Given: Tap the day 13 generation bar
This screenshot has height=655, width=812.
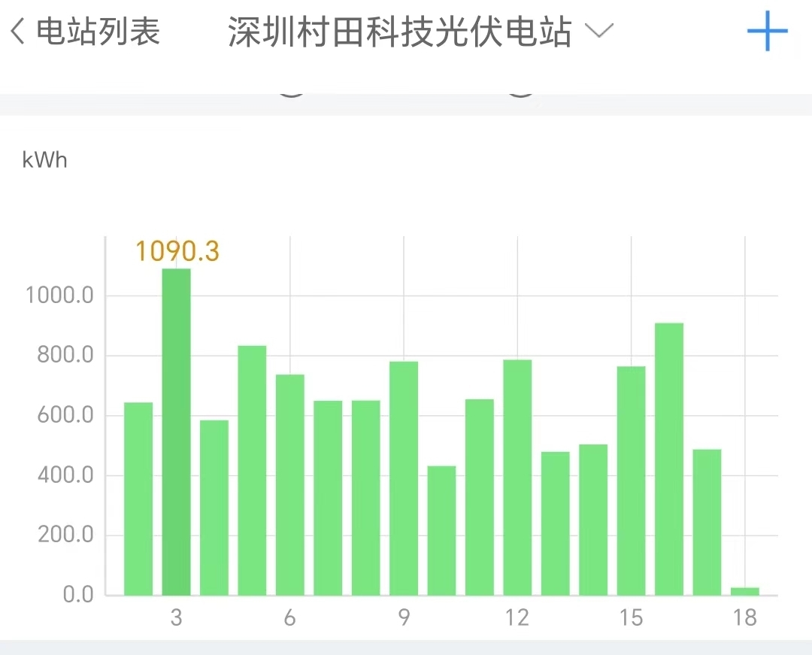Looking at the screenshot, I should [556, 523].
